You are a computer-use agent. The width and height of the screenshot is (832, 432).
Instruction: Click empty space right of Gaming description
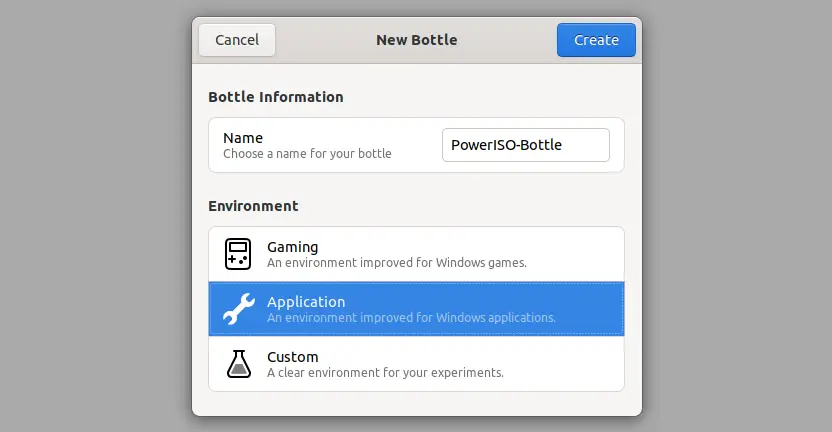point(576,254)
